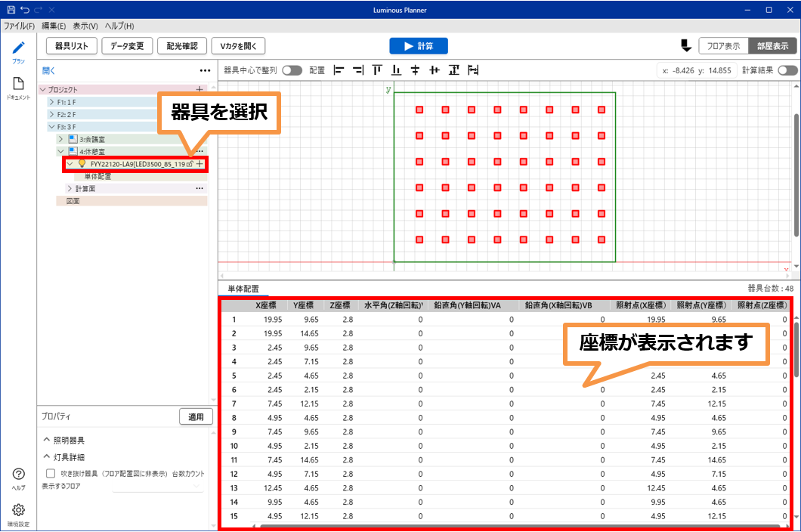Click the 器具リスト button

click(72, 46)
